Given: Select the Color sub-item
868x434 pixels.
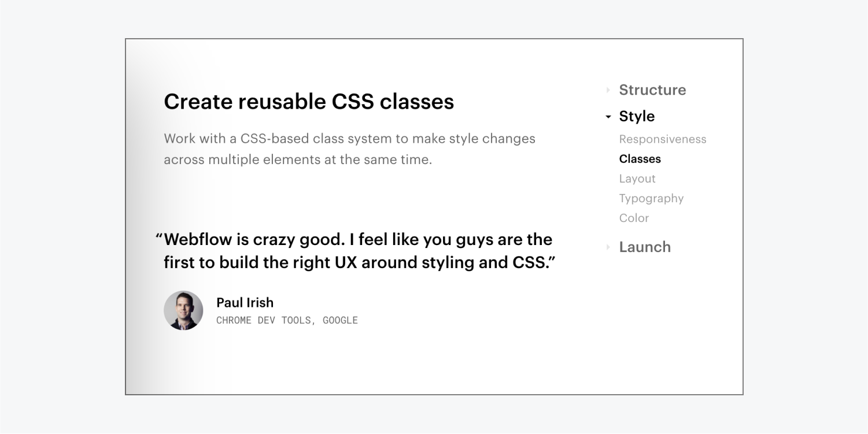Looking at the screenshot, I should coord(634,218).
